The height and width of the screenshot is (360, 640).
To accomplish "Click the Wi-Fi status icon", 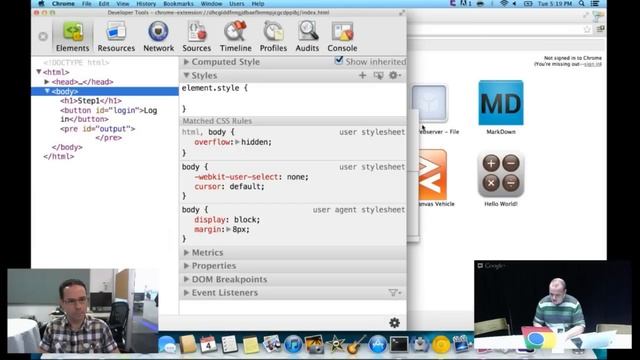I will pos(504,4).
